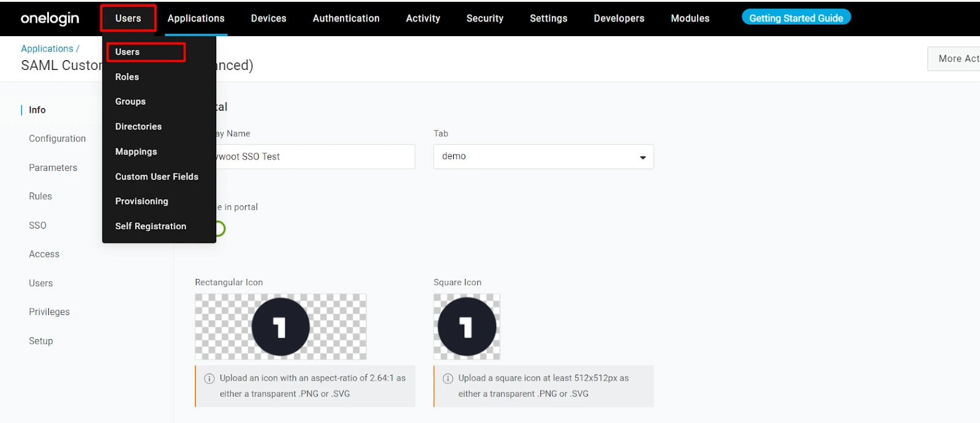Viewport: 980px width, 423px height.
Task: Click the info icon for rectangular icon hint
Action: point(209,378)
